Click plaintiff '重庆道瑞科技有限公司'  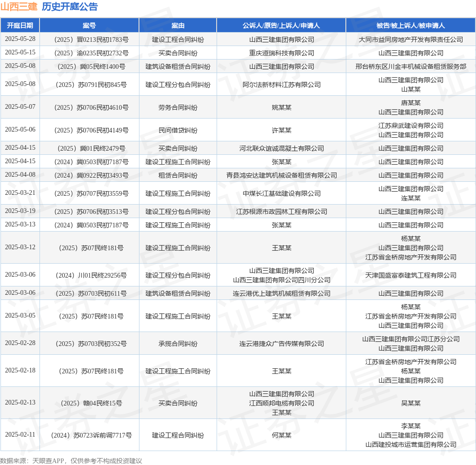pos(281,53)
